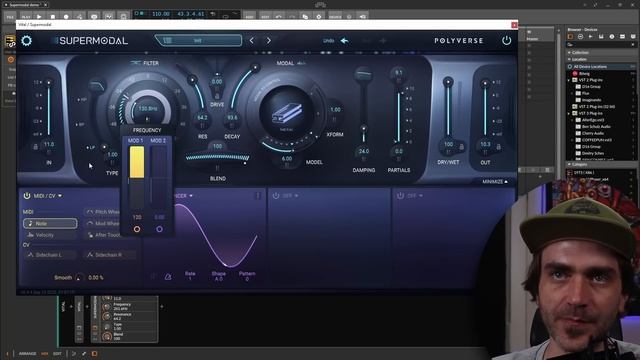Image resolution: width=640 pixels, height=360 pixels.
Task: Open the Bitwig PLAY menu
Action: click(x=25, y=17)
